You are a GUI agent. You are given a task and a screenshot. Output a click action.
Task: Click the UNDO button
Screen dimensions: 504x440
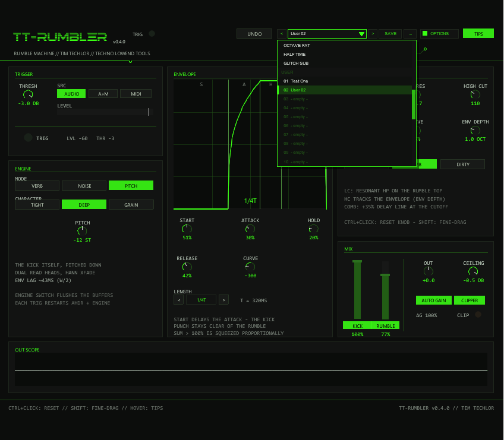pos(254,34)
